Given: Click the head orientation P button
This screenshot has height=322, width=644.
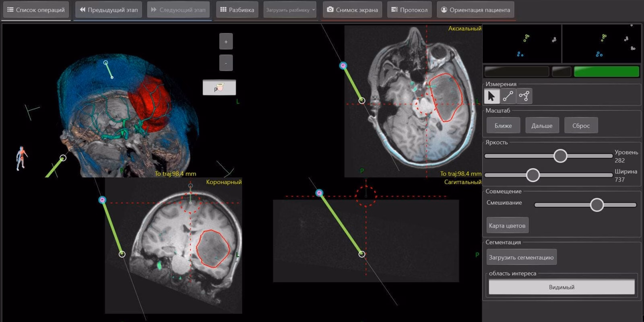Looking at the screenshot, I should point(219,88).
